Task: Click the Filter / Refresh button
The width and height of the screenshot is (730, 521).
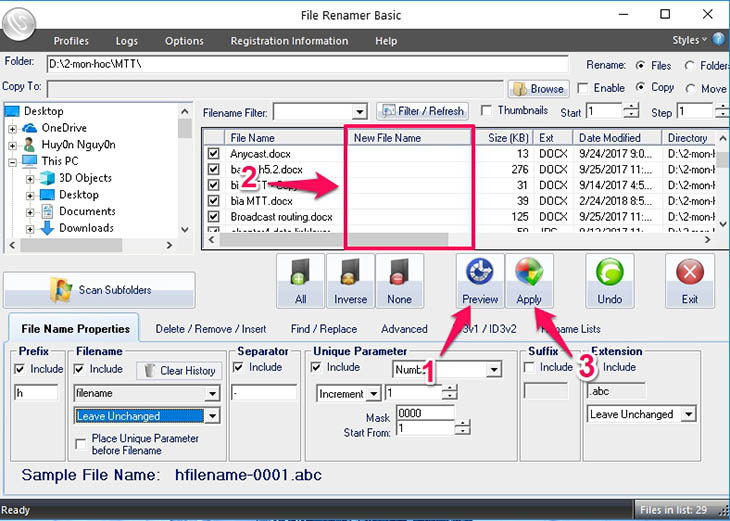Action: point(422,111)
